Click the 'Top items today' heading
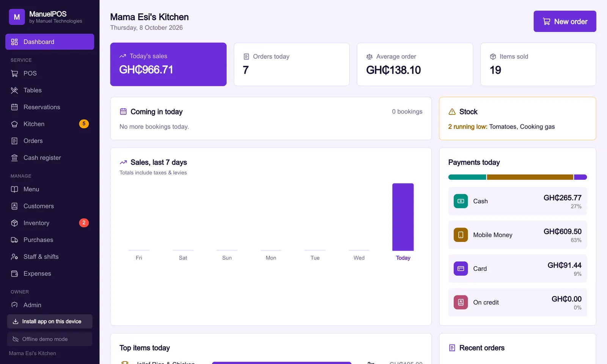 tap(145, 348)
